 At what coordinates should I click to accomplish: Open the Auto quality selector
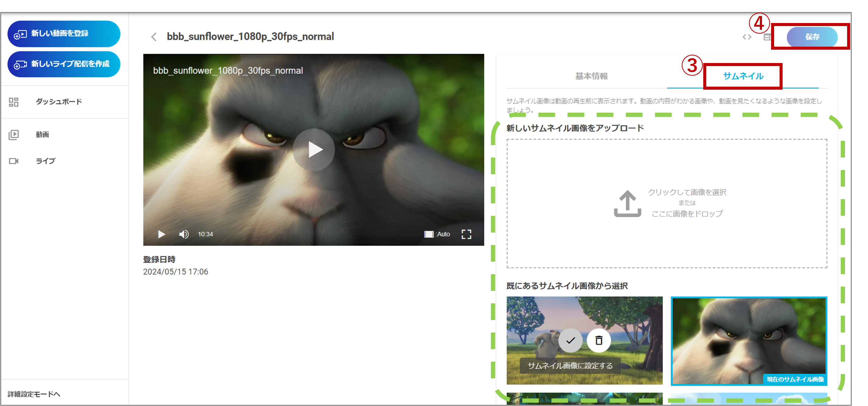437,234
